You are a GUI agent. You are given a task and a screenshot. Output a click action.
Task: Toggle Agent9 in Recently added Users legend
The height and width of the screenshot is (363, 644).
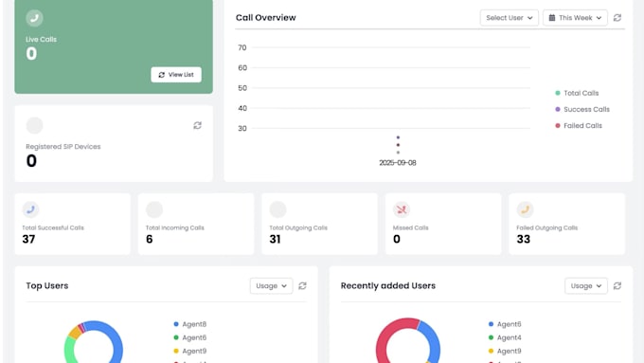(x=505, y=351)
